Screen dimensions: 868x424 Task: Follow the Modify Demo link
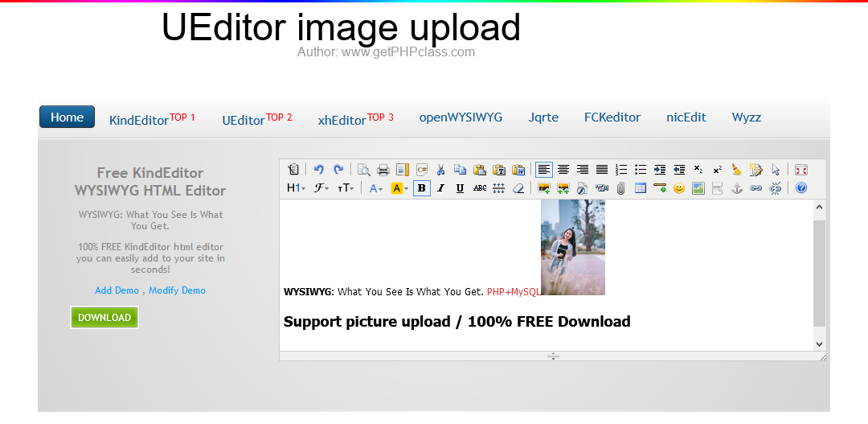(x=177, y=290)
